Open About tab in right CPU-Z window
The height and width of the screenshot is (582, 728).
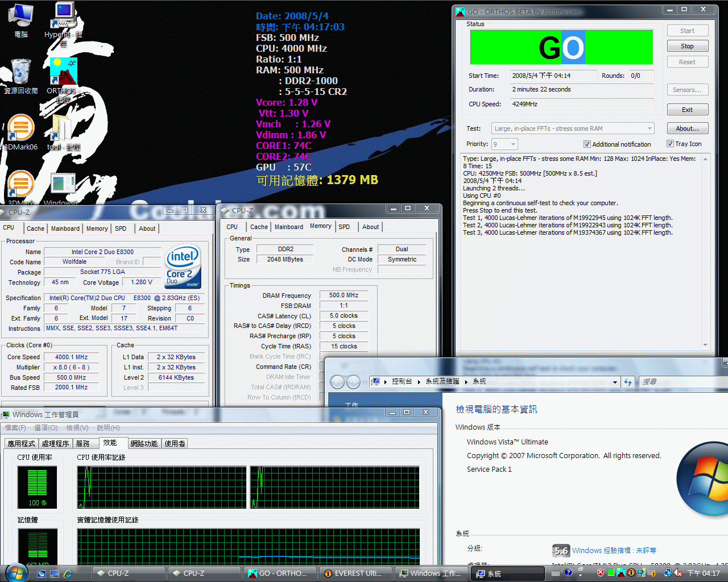(x=370, y=227)
